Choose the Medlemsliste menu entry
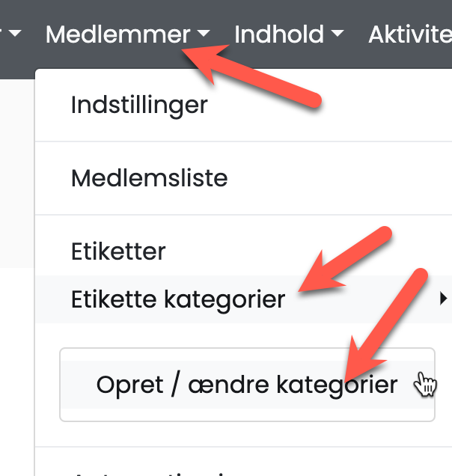This screenshot has height=476, width=452. tap(149, 178)
